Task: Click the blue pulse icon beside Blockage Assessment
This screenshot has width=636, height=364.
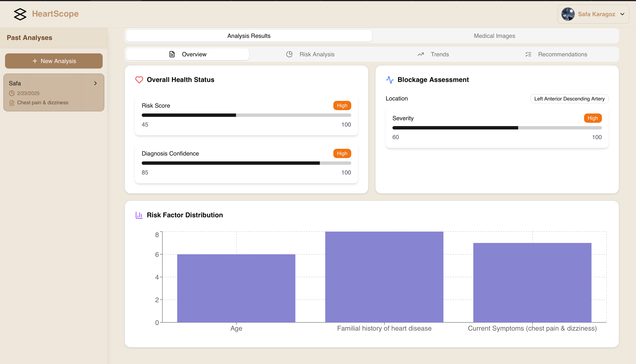Action: click(390, 80)
